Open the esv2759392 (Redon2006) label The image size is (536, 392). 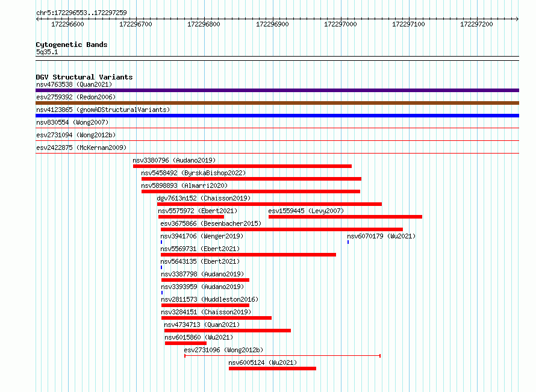pyautogui.click(x=76, y=97)
